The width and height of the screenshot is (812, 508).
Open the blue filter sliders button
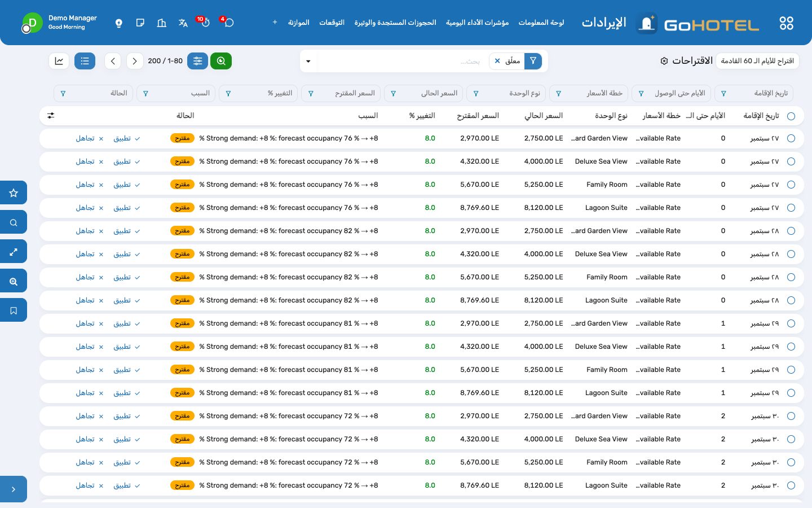198,61
